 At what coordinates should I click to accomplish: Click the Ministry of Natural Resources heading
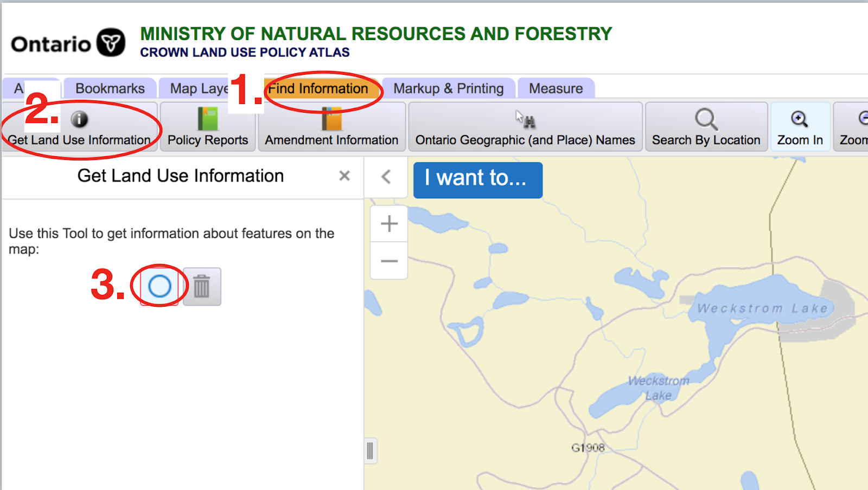[x=376, y=34]
